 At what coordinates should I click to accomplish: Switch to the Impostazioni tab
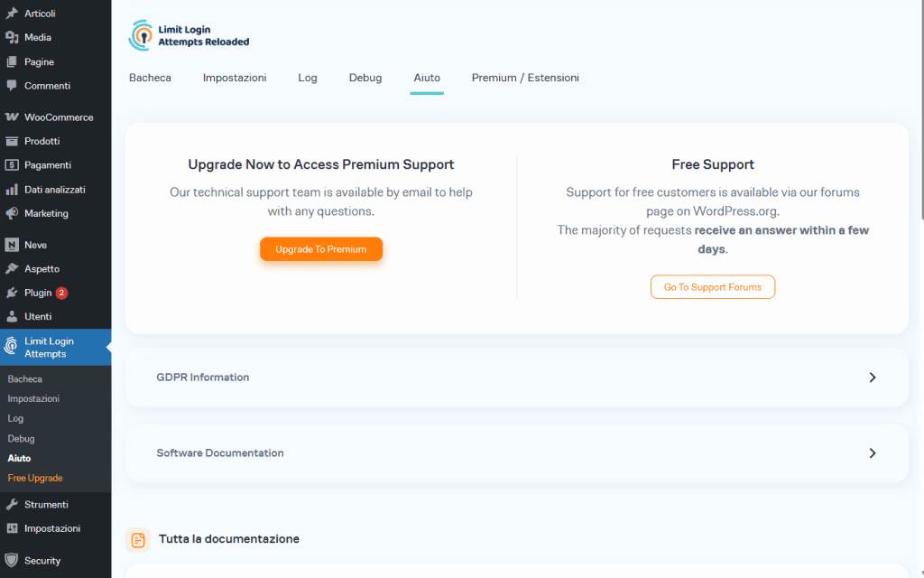(235, 78)
